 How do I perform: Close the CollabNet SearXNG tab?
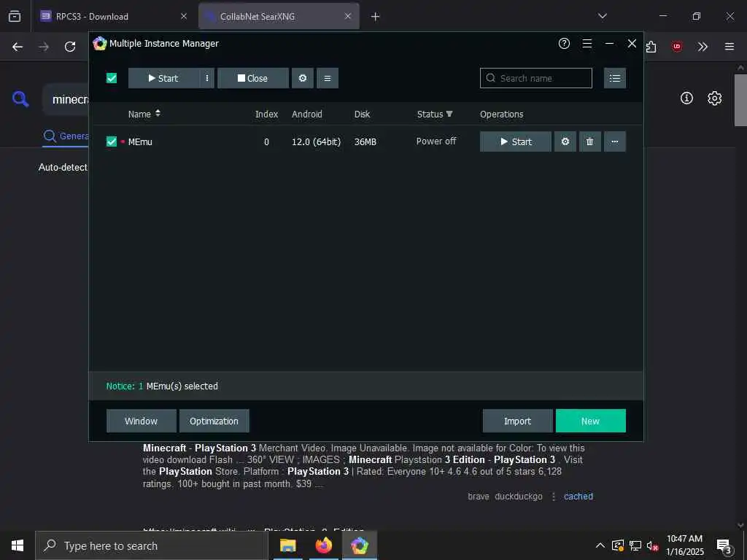(x=348, y=16)
